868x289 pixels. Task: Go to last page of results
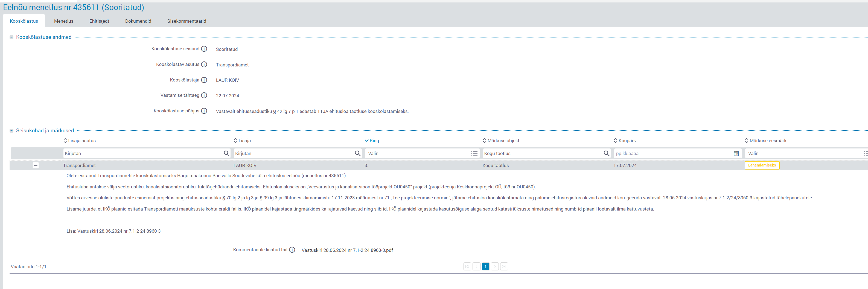504,266
